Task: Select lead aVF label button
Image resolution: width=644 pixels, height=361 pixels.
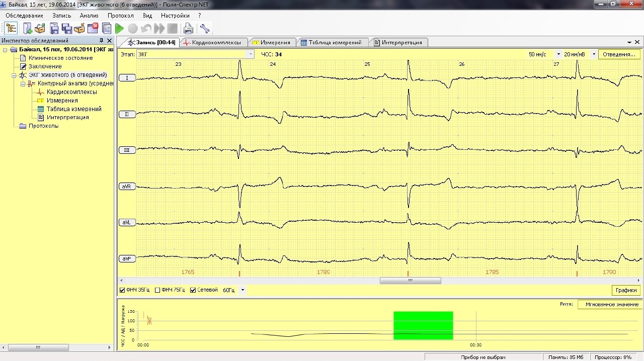Action: (x=127, y=258)
